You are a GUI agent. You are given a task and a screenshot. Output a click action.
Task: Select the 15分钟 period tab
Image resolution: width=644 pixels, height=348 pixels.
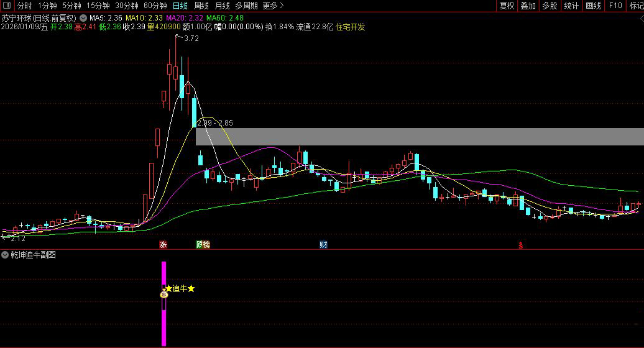coord(98,6)
